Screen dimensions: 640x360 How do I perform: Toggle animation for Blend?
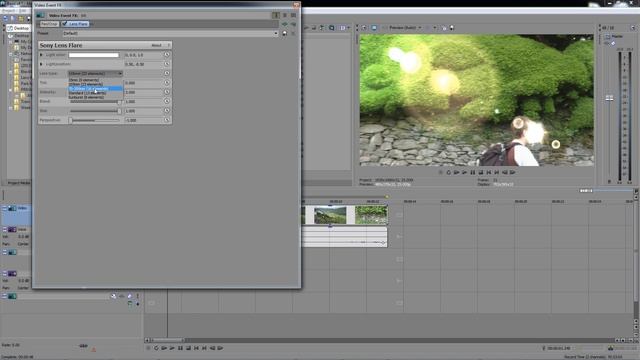[x=167, y=102]
